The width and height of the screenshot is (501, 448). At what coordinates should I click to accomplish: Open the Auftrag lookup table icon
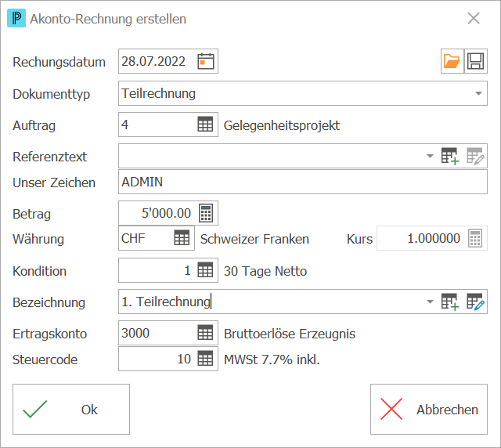pyautogui.click(x=205, y=125)
